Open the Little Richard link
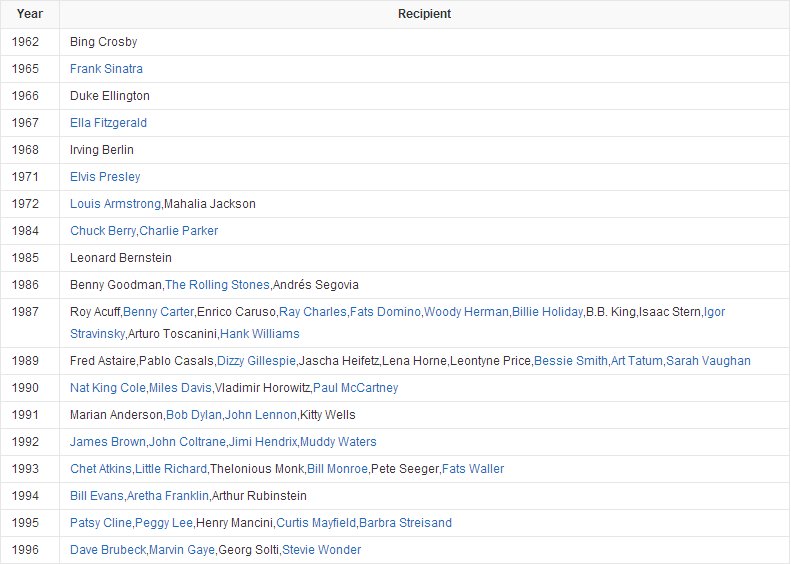Viewport: 791px width, 564px height. coord(171,469)
